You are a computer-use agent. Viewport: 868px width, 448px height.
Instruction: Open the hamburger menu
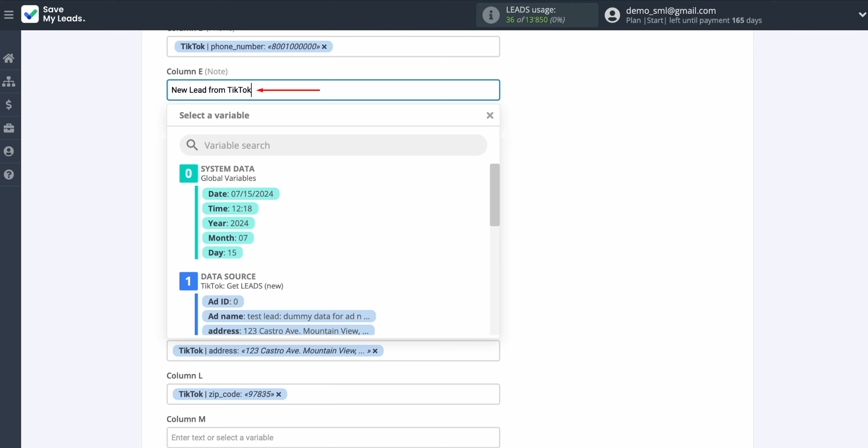[9, 15]
